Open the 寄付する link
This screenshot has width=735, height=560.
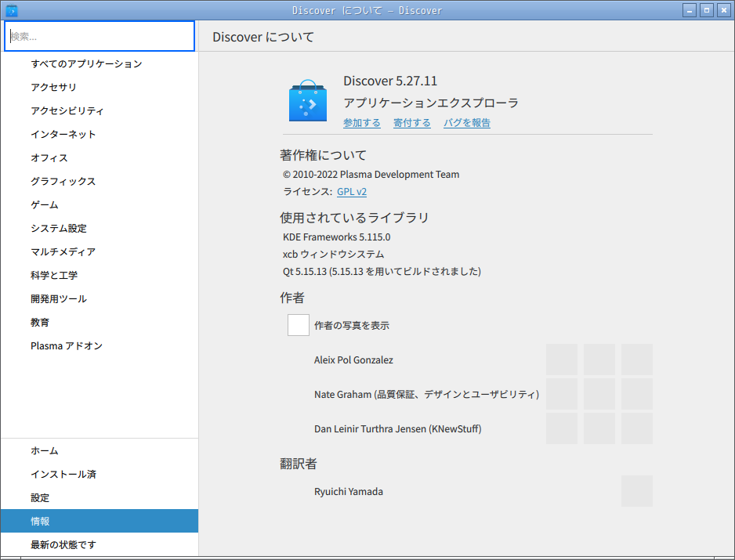(411, 123)
